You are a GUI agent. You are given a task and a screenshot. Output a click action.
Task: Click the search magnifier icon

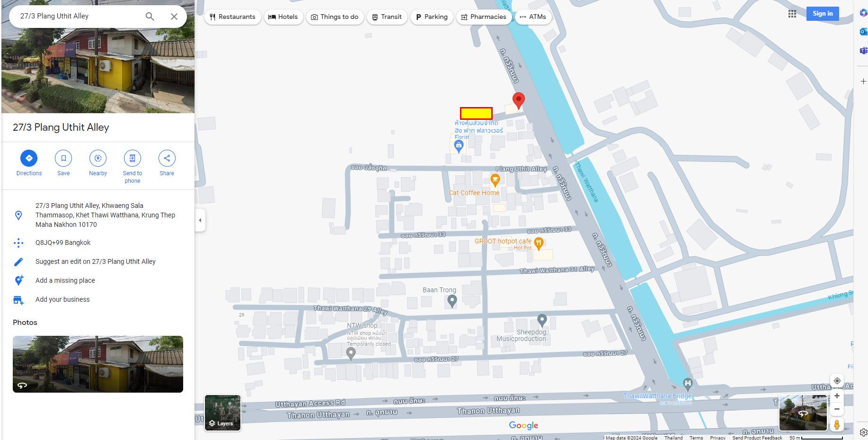tap(150, 17)
